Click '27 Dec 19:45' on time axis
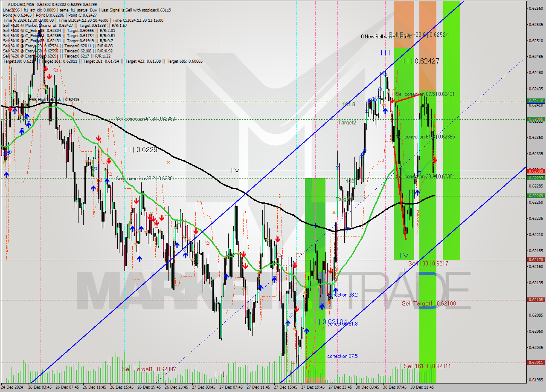546x392 pixels. point(313,387)
